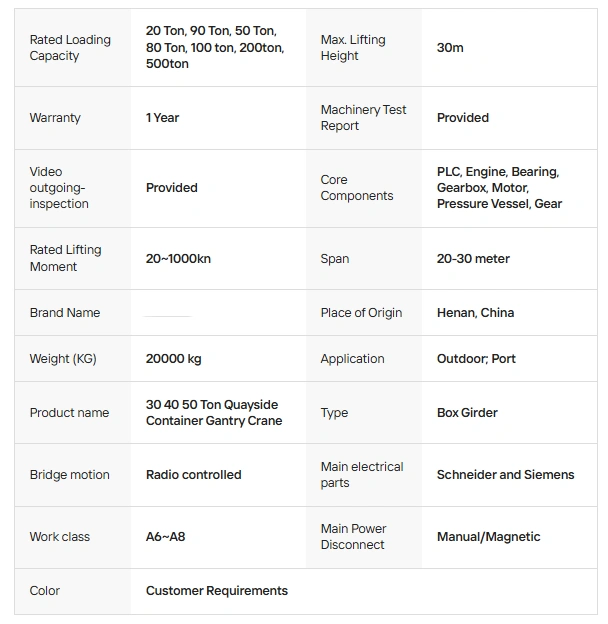Select the 'Henan, China' origin value

click(x=475, y=313)
